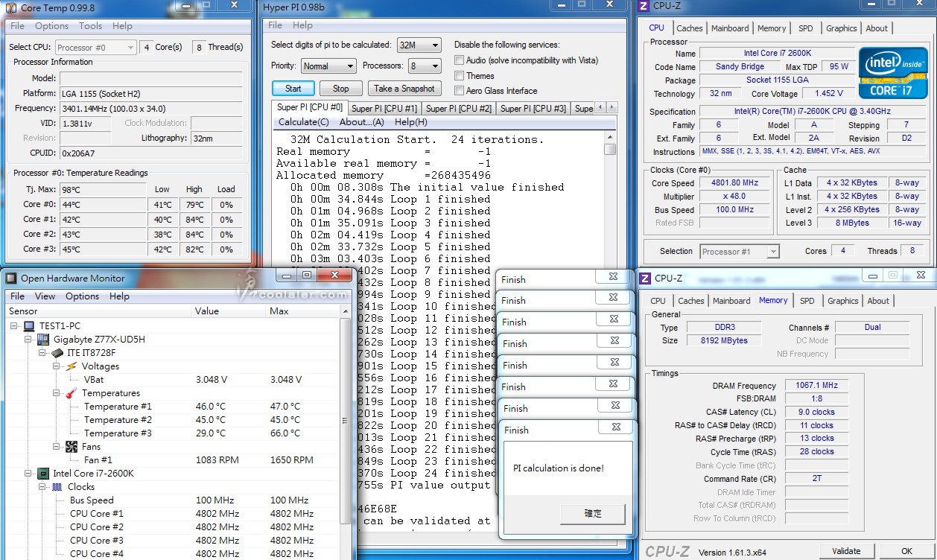Open the Priority dropdown set to Normal

(328, 66)
